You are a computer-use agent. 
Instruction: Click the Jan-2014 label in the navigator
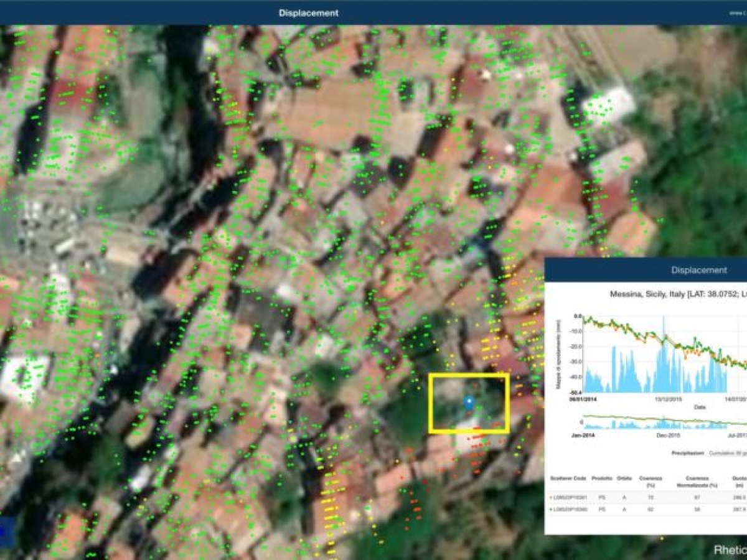tap(582, 436)
